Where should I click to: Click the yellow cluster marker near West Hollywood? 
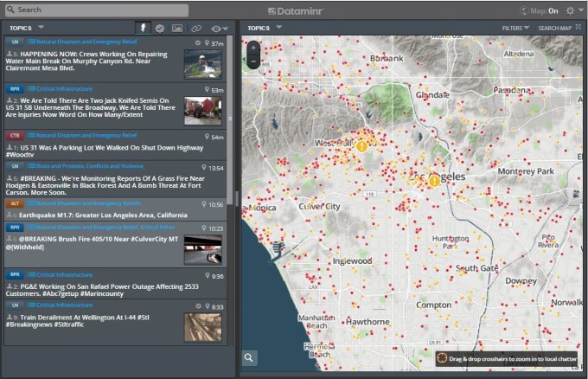[x=362, y=146]
